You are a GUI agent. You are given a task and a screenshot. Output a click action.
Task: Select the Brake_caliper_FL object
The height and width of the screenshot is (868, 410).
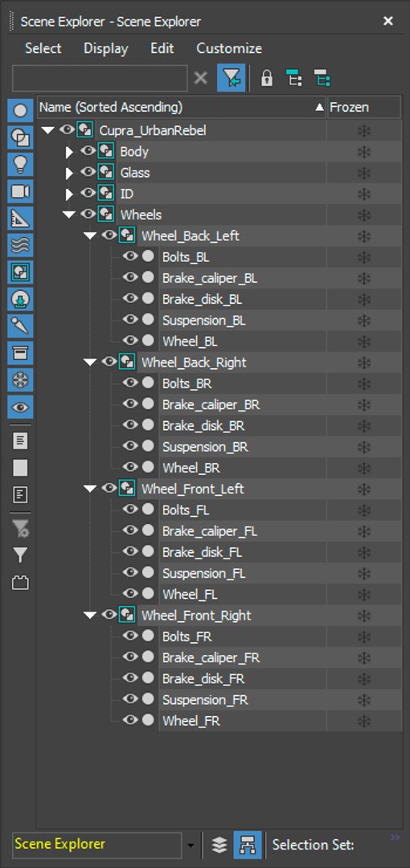point(210,531)
